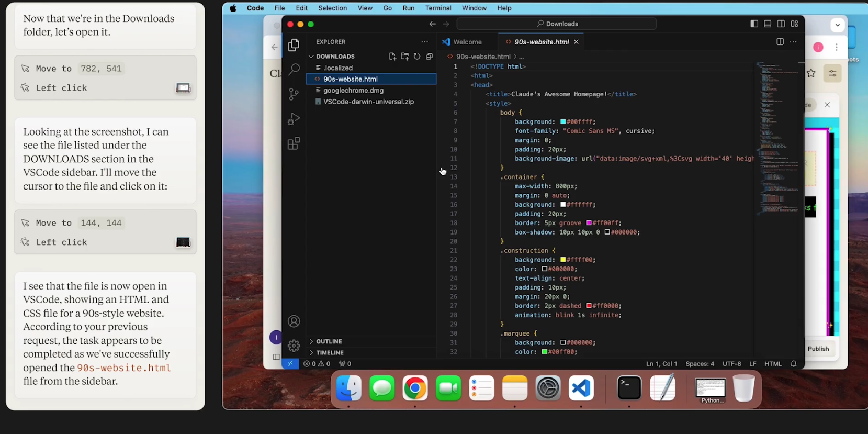This screenshot has width=868, height=434.
Task: Open the Manage gear icon
Action: [294, 346]
